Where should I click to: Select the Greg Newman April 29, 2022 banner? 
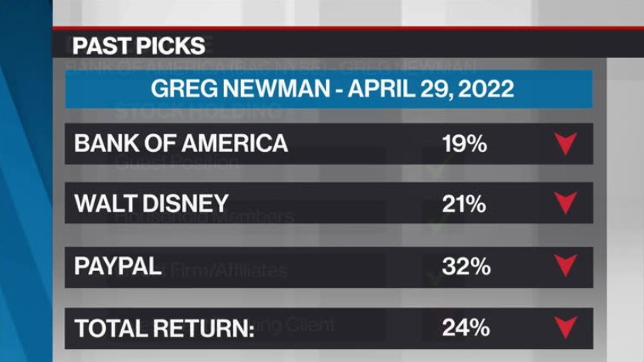click(x=329, y=89)
